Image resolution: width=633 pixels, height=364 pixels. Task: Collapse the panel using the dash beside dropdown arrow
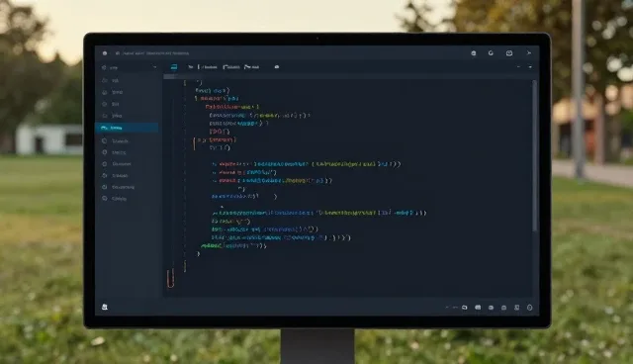(x=518, y=67)
